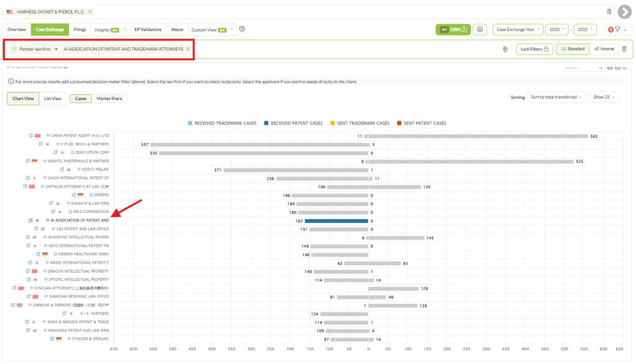Open the help question-mark icon after Custom View
The height and width of the screenshot is (364, 636).
tap(242, 29)
